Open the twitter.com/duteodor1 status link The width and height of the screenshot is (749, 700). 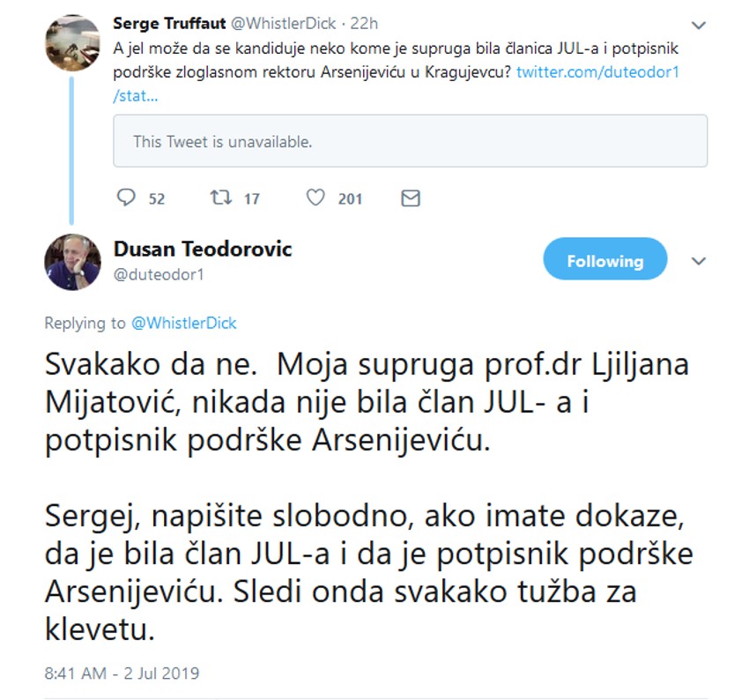[x=597, y=71]
